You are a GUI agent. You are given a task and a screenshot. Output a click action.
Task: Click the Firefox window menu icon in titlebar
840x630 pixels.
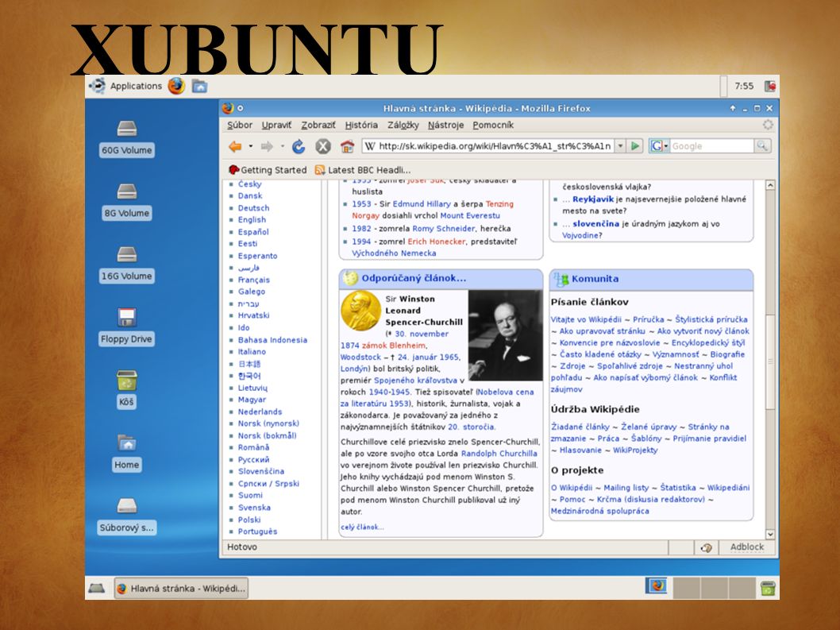tap(228, 108)
